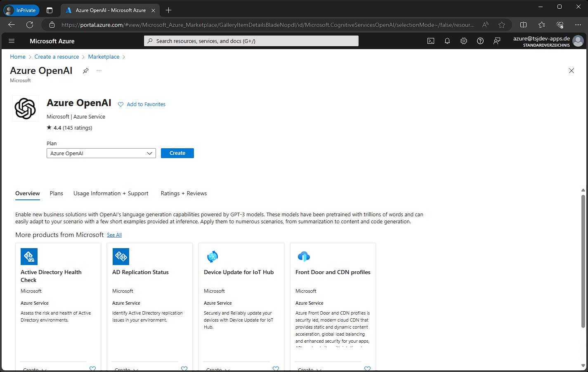This screenshot has height=372, width=588.
Task: Expand Create dropdown on AD Replication Status card
Action: coord(126,369)
